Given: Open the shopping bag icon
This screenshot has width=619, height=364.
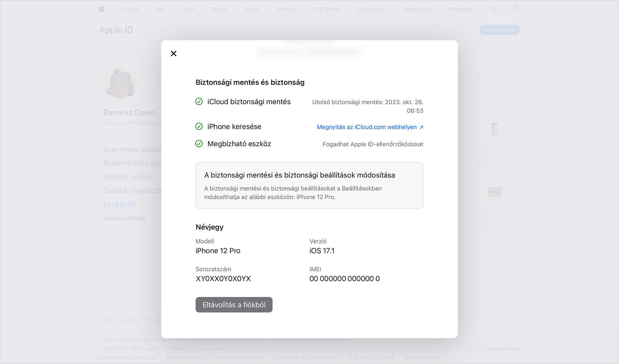Looking at the screenshot, I should click(517, 9).
